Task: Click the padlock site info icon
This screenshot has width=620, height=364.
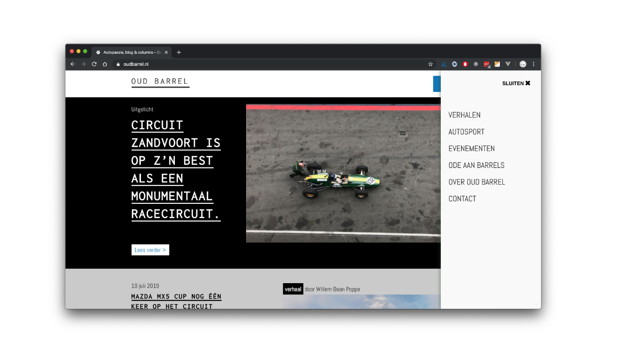Action: pyautogui.click(x=118, y=64)
